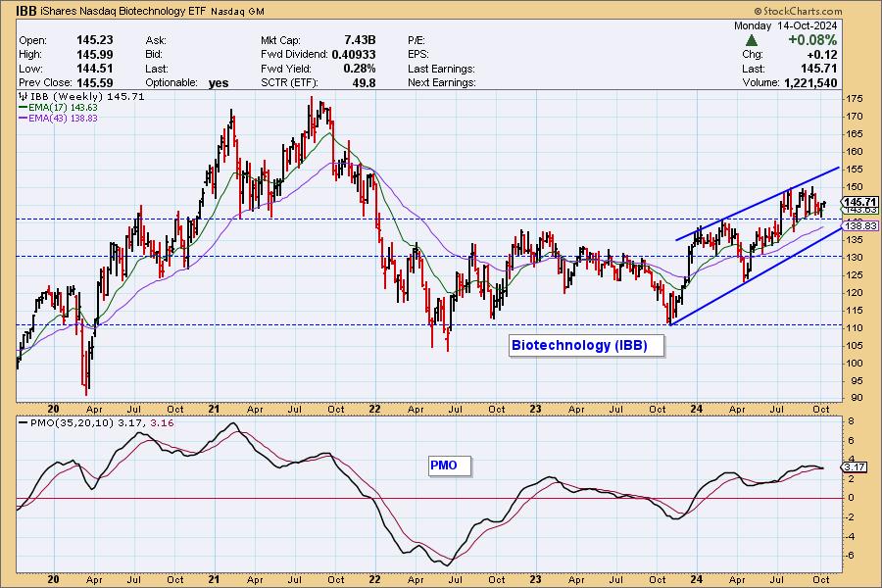The width and height of the screenshot is (882, 588).
Task: Click the Last Earnings label
Action: coord(442,69)
